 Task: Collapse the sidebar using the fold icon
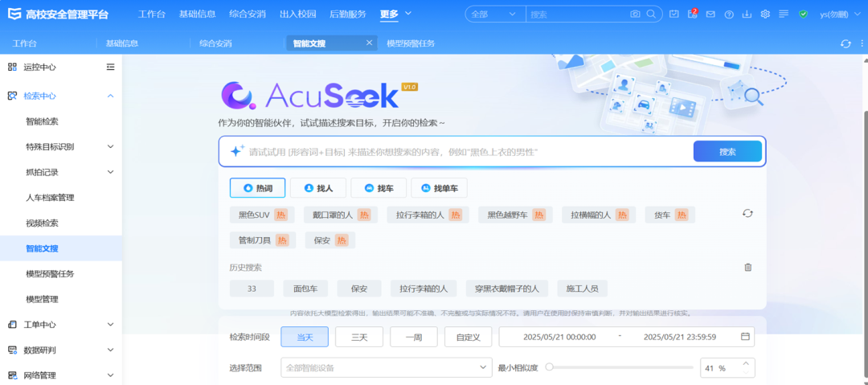pos(110,67)
